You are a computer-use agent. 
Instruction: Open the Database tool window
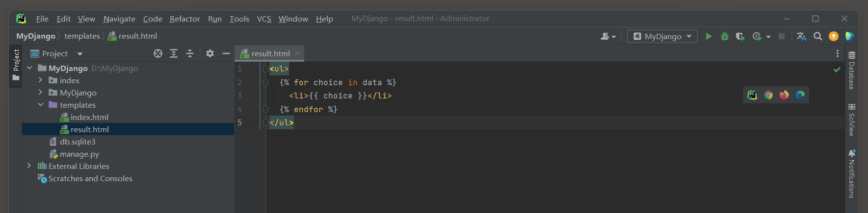pyautogui.click(x=852, y=71)
